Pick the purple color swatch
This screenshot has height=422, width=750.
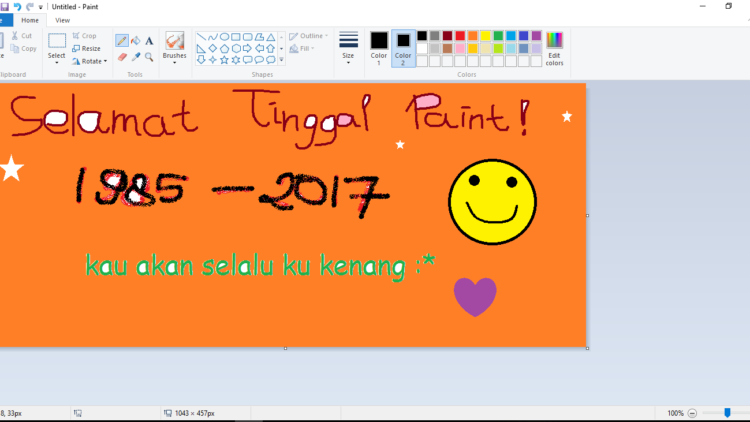click(x=537, y=36)
